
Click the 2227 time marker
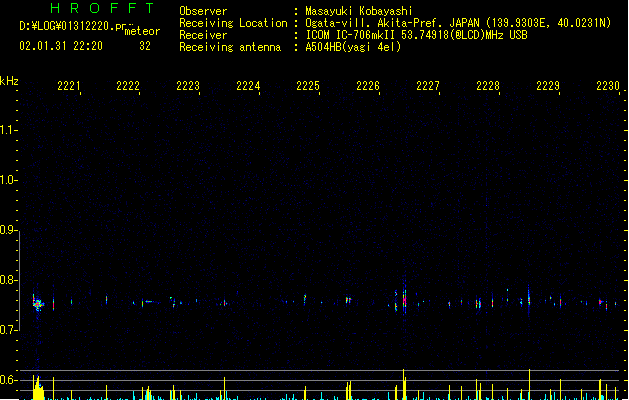pos(428,86)
